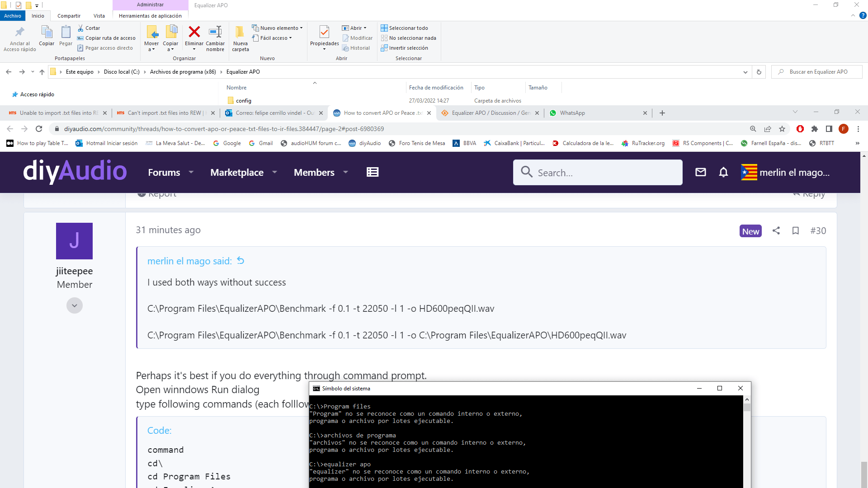The width and height of the screenshot is (868, 488).
Task: Click Invertir selección in ribbon
Action: pyautogui.click(x=404, y=48)
